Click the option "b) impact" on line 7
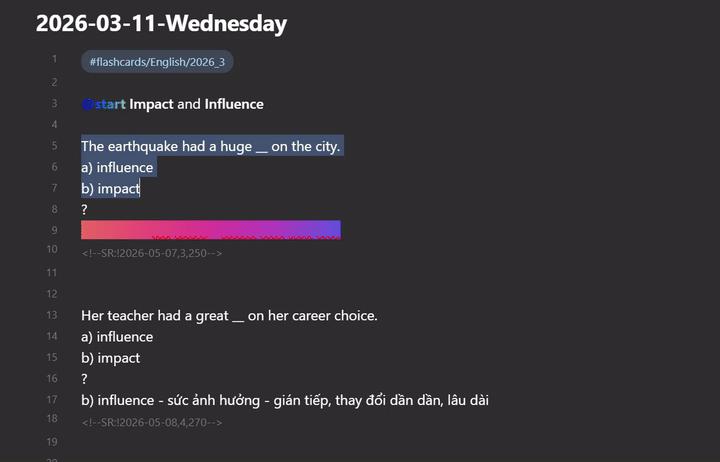Screen dimensions: 720x462 click(111, 189)
